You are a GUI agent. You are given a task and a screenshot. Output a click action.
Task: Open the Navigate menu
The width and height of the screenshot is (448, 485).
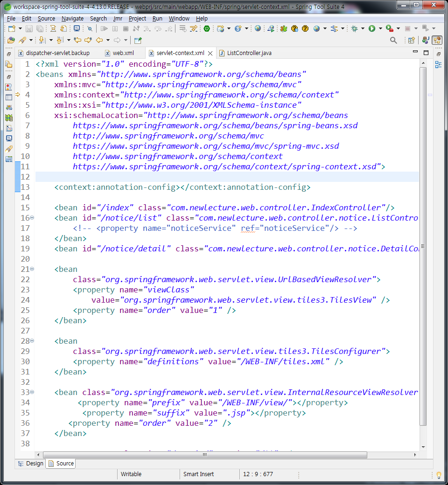72,19
